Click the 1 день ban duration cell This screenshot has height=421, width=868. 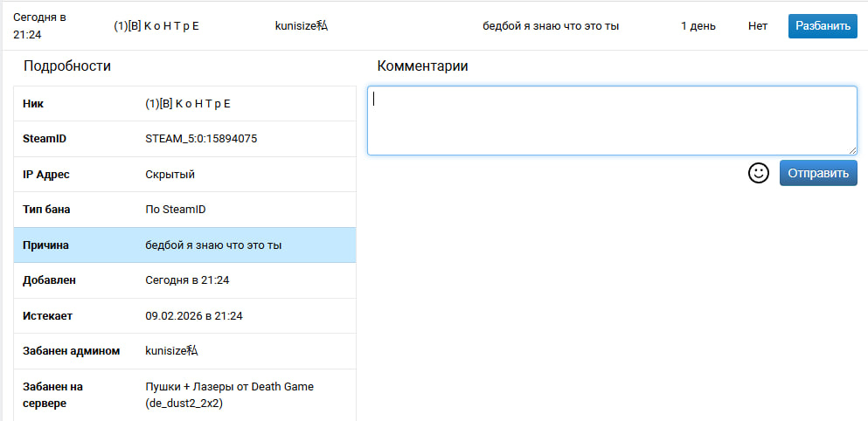(698, 25)
